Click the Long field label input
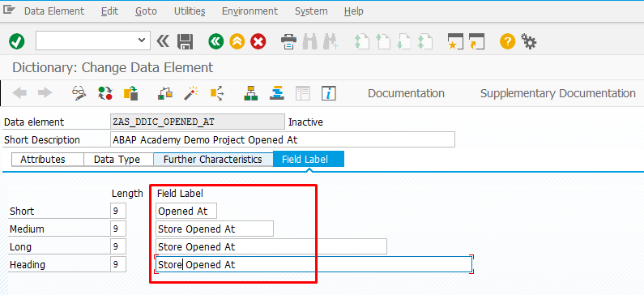This screenshot has width=644, height=295. tap(271, 247)
